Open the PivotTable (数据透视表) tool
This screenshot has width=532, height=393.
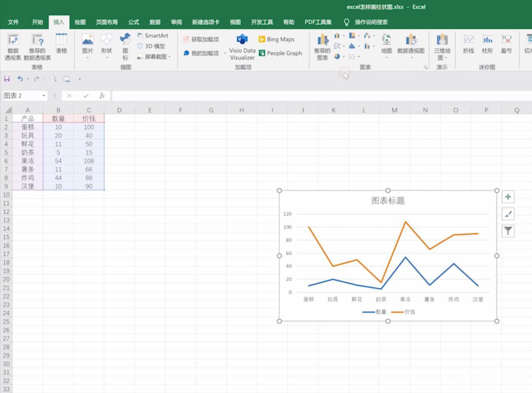[12, 47]
